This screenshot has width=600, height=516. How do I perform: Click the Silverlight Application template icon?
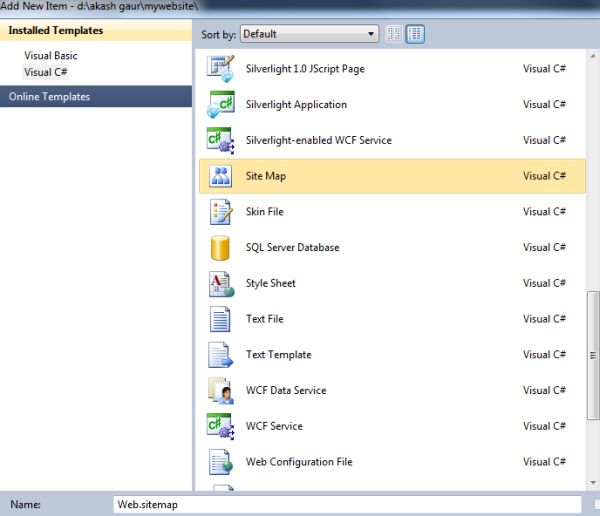220,104
